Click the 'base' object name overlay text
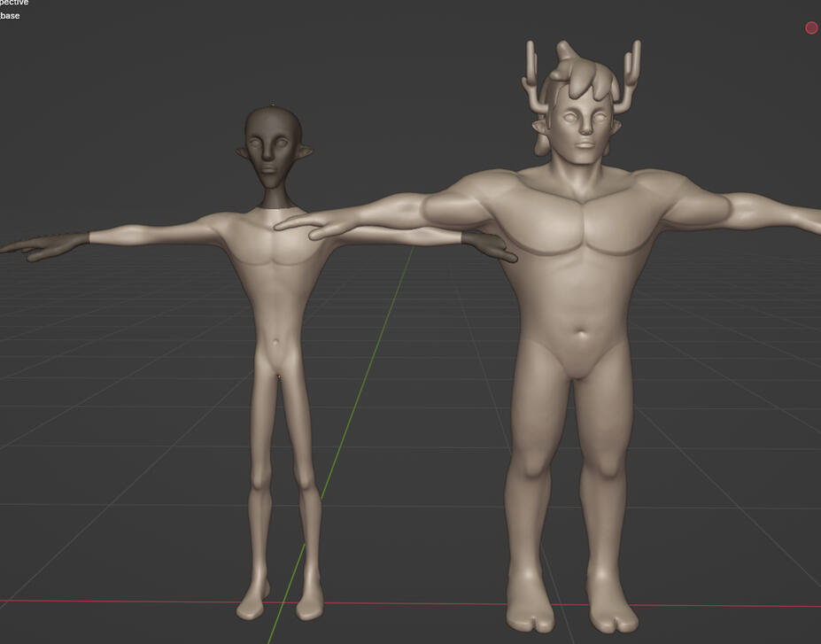This screenshot has width=821, height=644. pyautogui.click(x=10, y=16)
